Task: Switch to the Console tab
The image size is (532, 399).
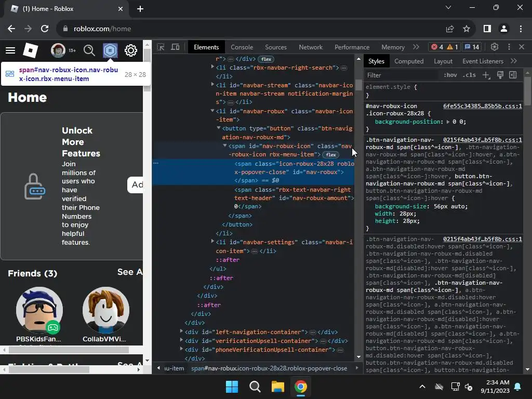Action: tap(242, 47)
